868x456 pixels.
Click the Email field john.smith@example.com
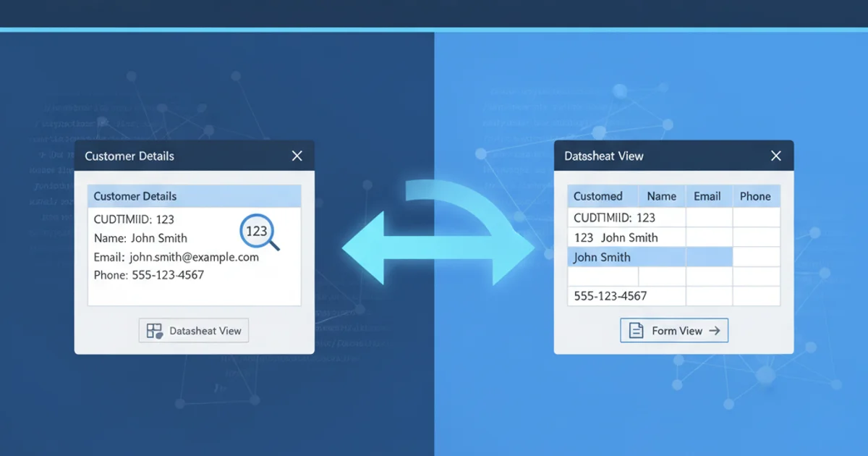pos(193,257)
